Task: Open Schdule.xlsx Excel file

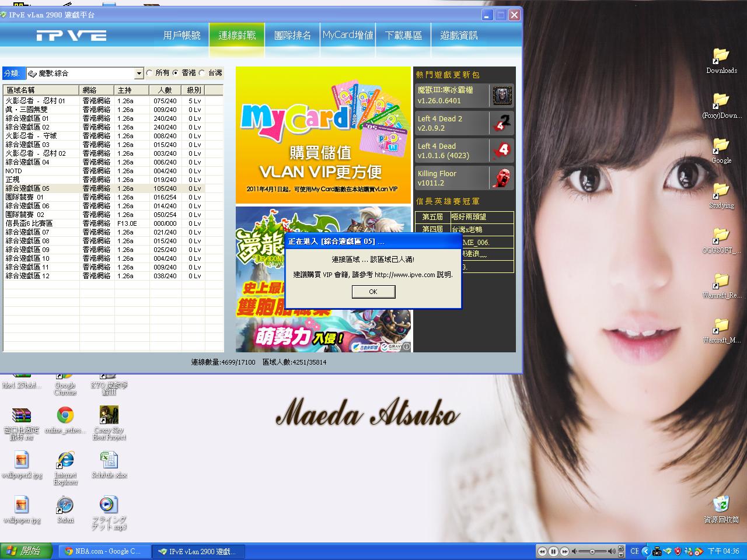Action: pos(109,465)
